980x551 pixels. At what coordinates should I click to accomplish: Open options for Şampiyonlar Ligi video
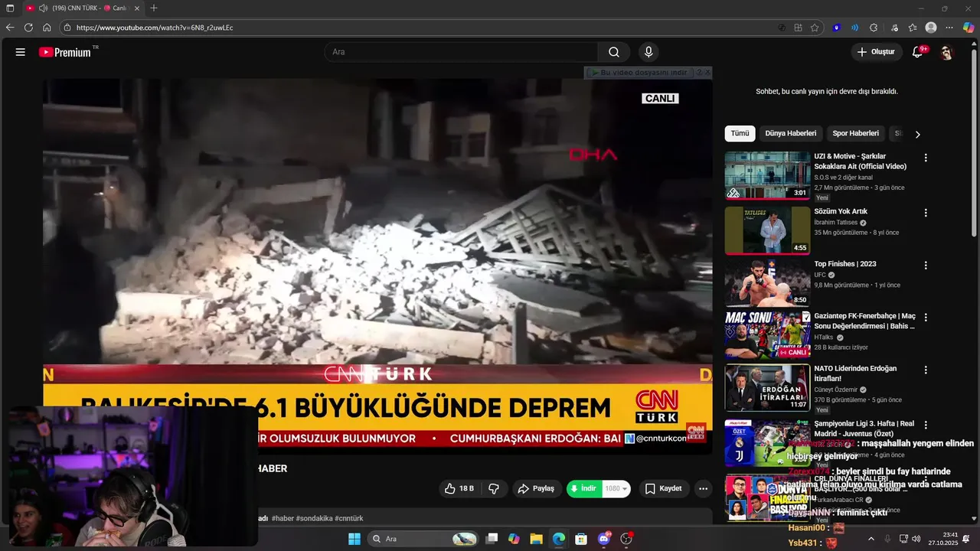(926, 425)
